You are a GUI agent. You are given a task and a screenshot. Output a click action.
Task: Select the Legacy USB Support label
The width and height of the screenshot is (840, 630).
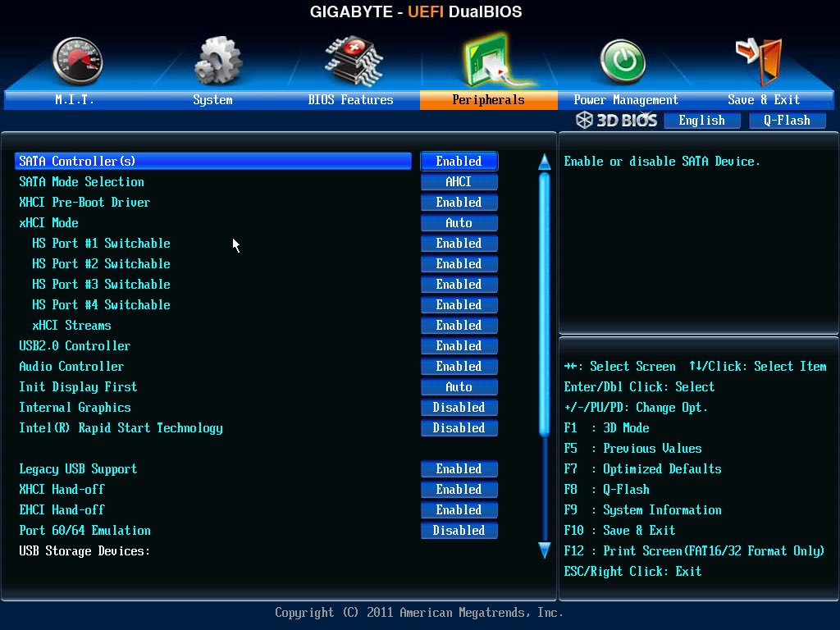[x=78, y=469]
